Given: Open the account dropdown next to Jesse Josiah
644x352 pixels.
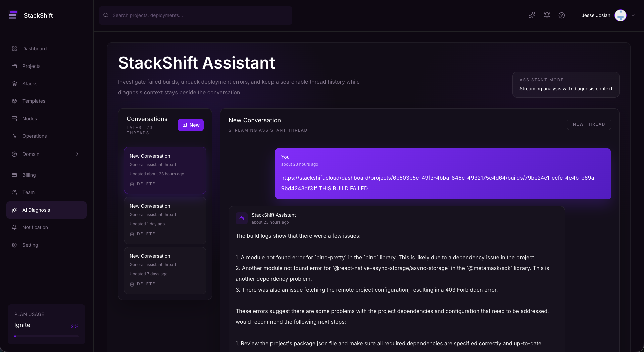Looking at the screenshot, I should click(634, 15).
